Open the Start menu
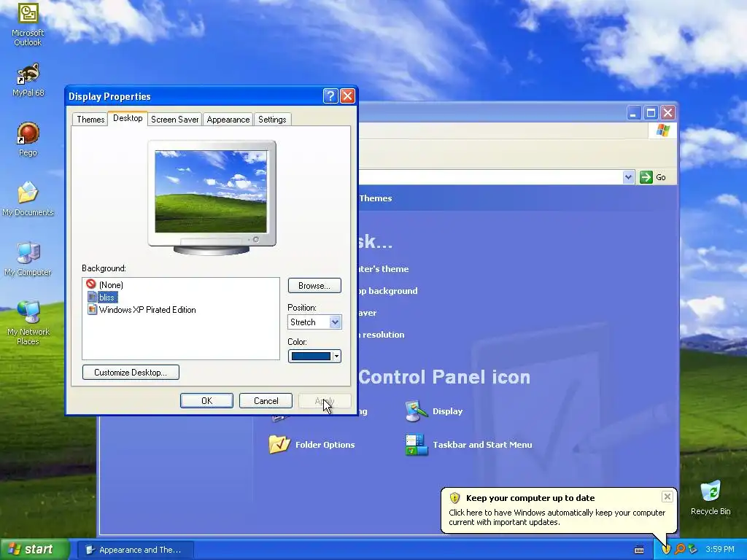 coord(34,550)
